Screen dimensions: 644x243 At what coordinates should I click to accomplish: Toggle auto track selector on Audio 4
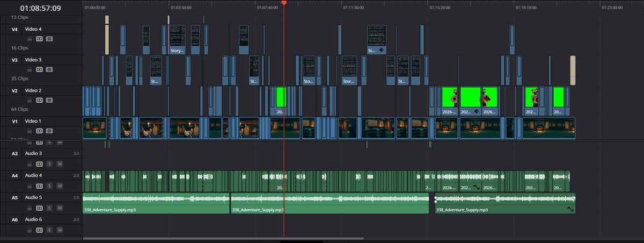39,185
